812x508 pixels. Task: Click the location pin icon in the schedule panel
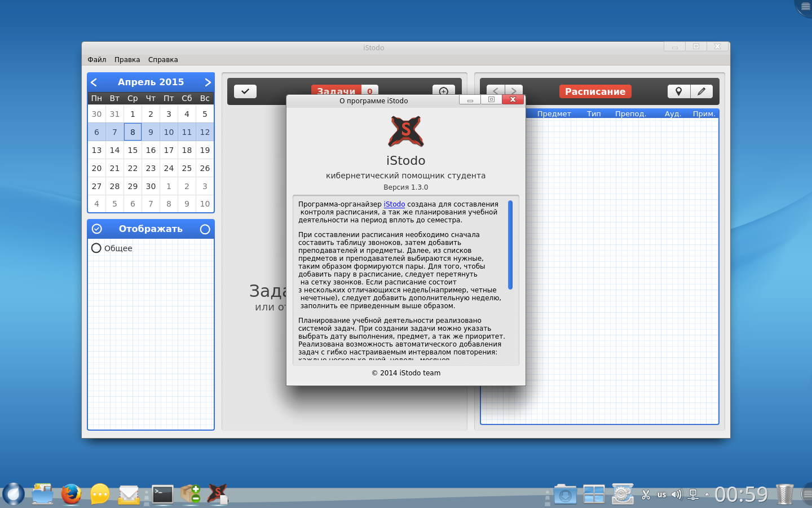679,91
